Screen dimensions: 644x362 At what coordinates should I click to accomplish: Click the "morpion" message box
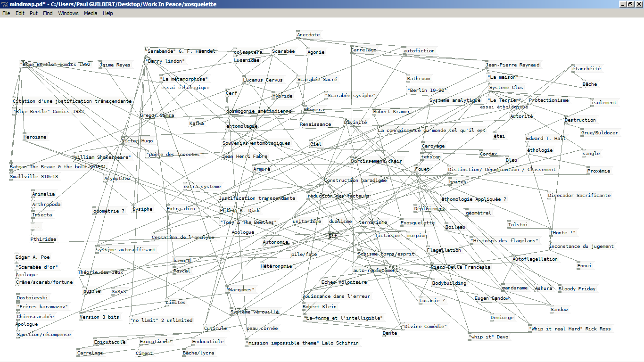[x=417, y=235]
